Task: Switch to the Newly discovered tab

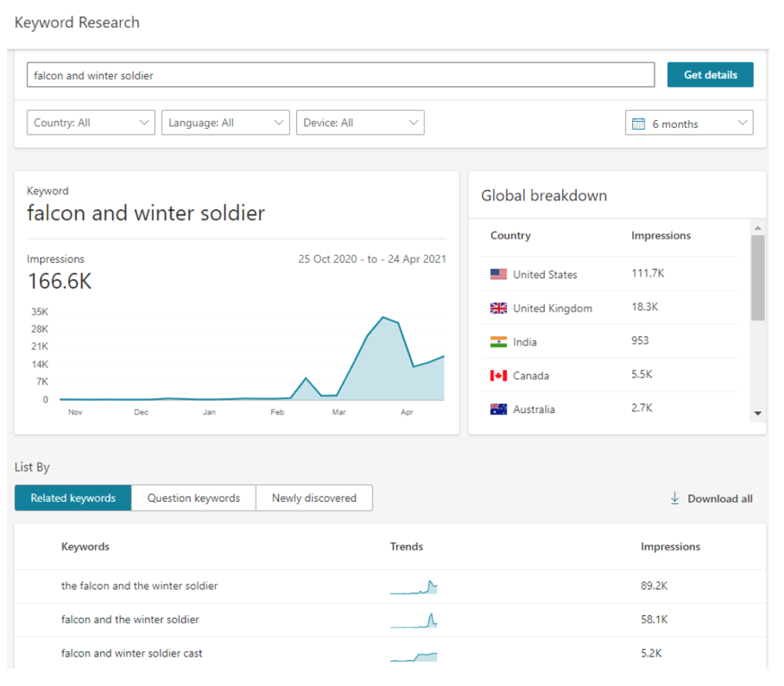Action: [314, 498]
